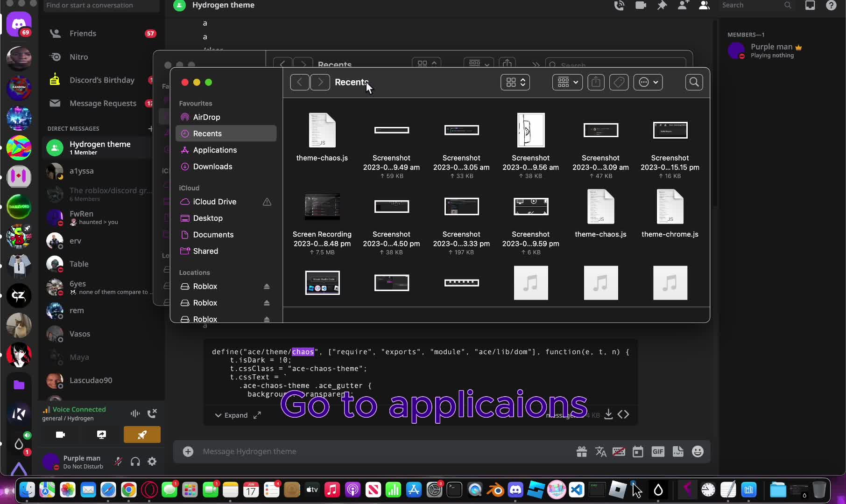Viewport: 846px width, 504px height.
Task: Open the Discord inbox
Action: 810,6
